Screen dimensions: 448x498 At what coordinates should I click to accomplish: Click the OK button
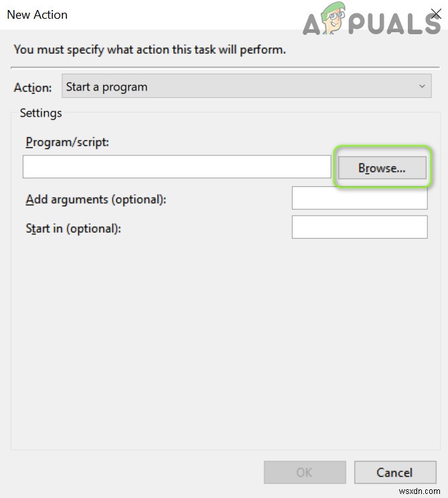(x=305, y=473)
